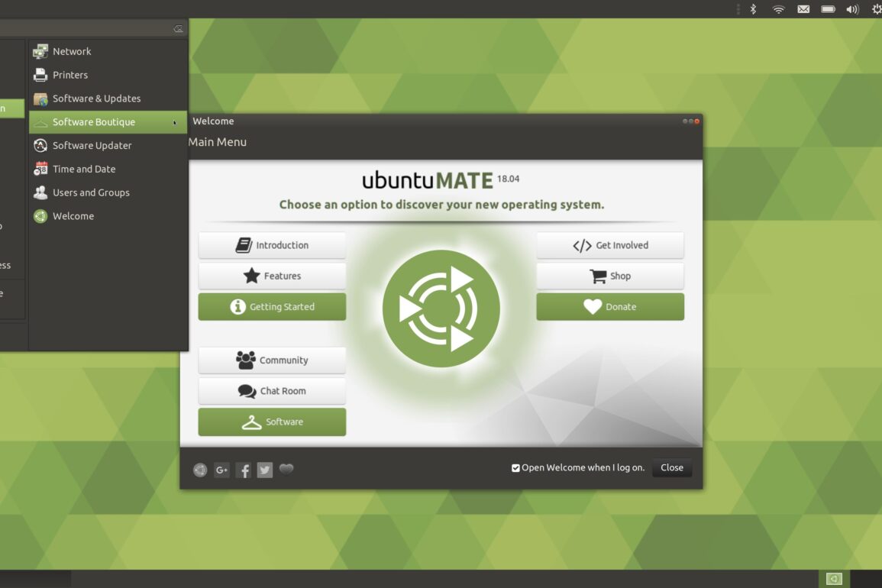
Task: Open the Google Plus footer icon
Action: 221,470
